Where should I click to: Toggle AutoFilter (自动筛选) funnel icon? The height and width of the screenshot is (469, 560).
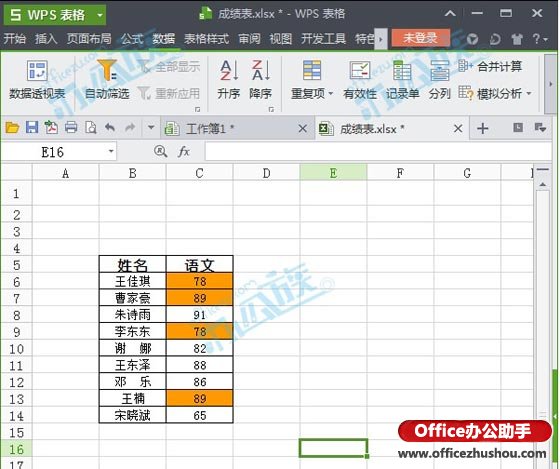point(107,70)
